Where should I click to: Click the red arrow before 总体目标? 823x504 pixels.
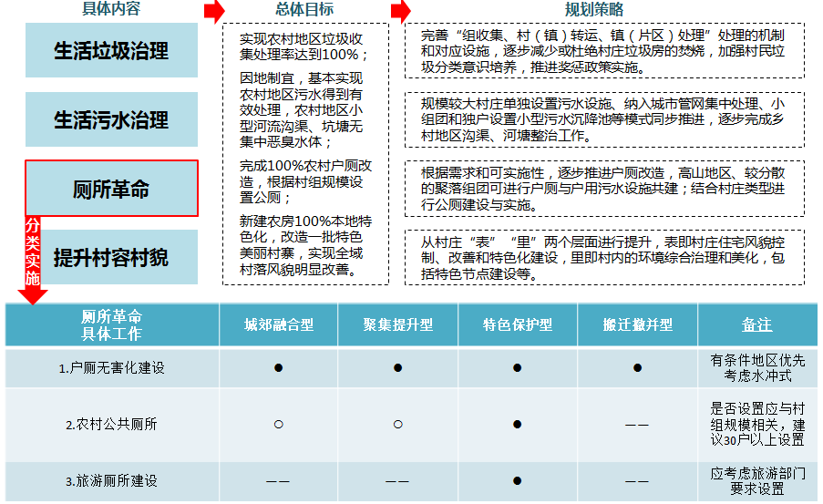click(x=214, y=12)
